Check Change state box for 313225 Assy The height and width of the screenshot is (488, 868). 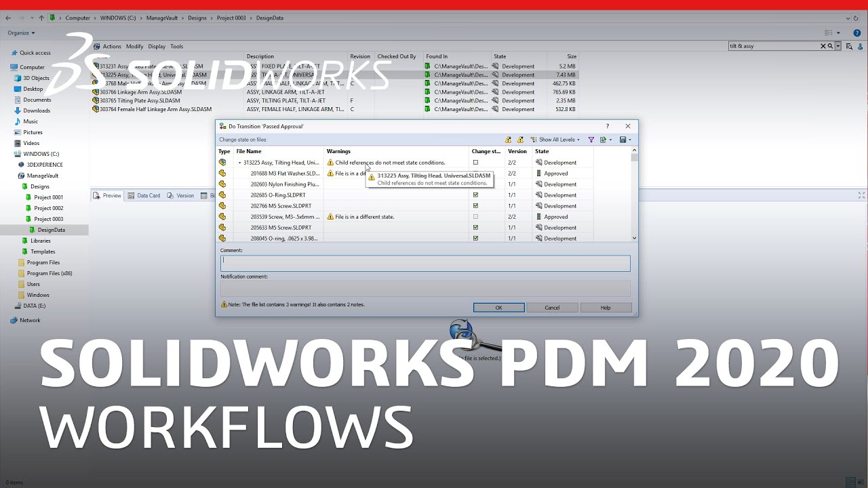coord(475,163)
